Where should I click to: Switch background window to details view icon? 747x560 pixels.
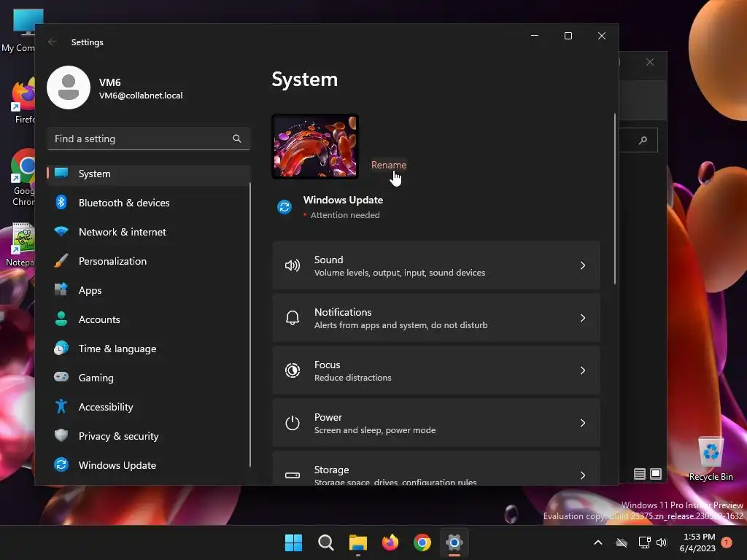click(639, 474)
